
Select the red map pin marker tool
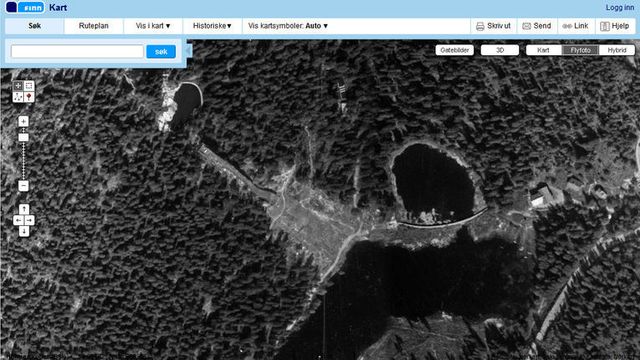29,97
